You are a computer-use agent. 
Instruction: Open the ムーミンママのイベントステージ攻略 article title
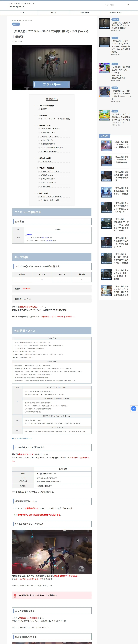121,95
